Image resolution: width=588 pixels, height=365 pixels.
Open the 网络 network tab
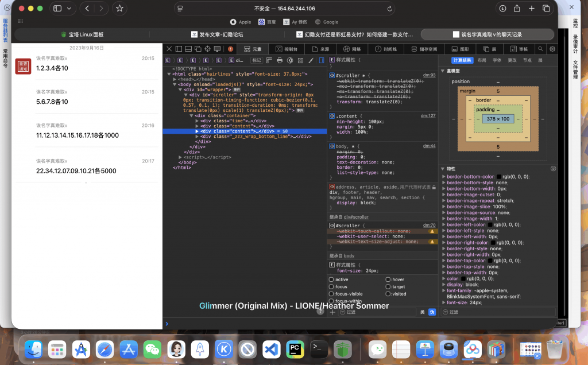pos(352,49)
